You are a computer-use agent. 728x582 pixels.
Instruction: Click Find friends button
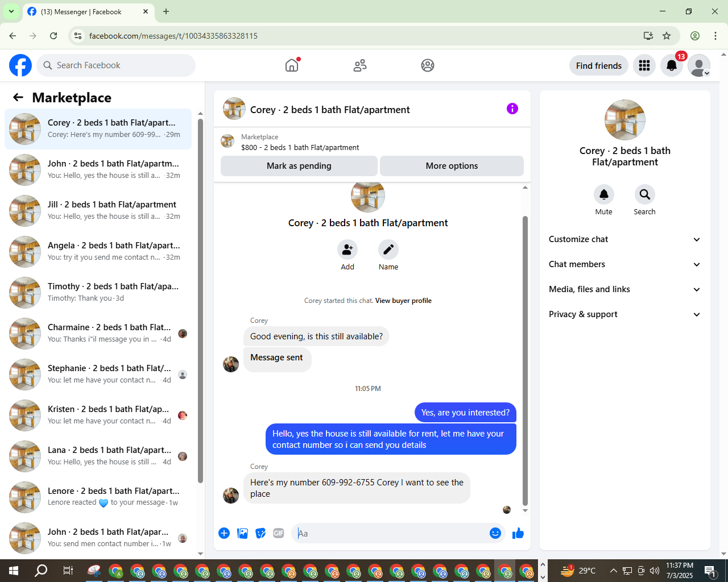click(599, 65)
